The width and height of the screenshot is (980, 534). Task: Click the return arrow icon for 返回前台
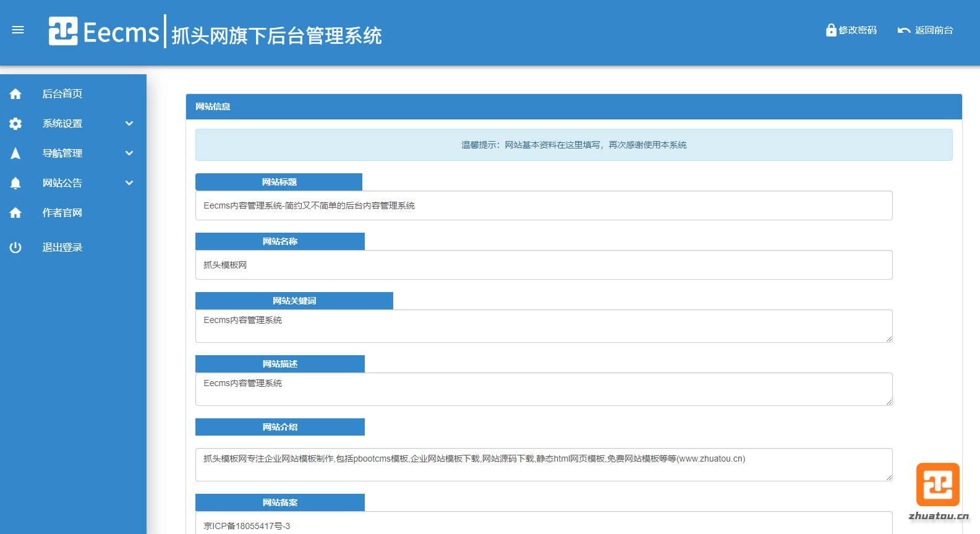click(904, 30)
